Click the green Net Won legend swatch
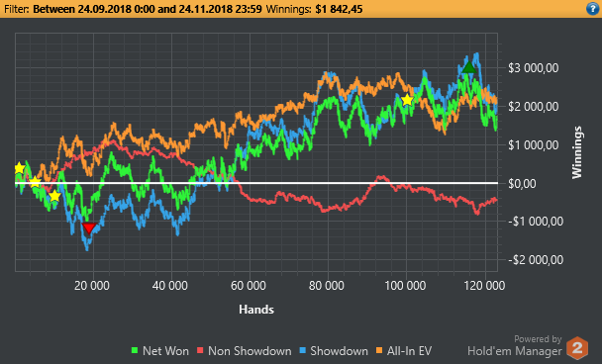Screen dimensions: 602x364 point(135,350)
